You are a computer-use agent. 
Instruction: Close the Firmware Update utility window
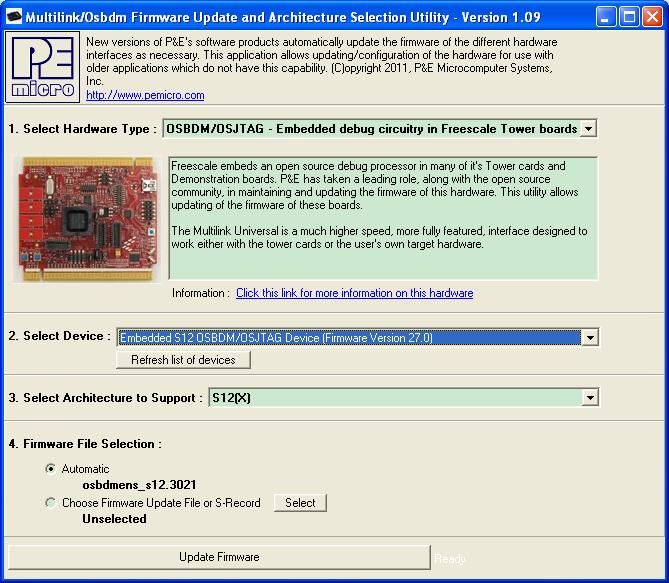tap(652, 17)
